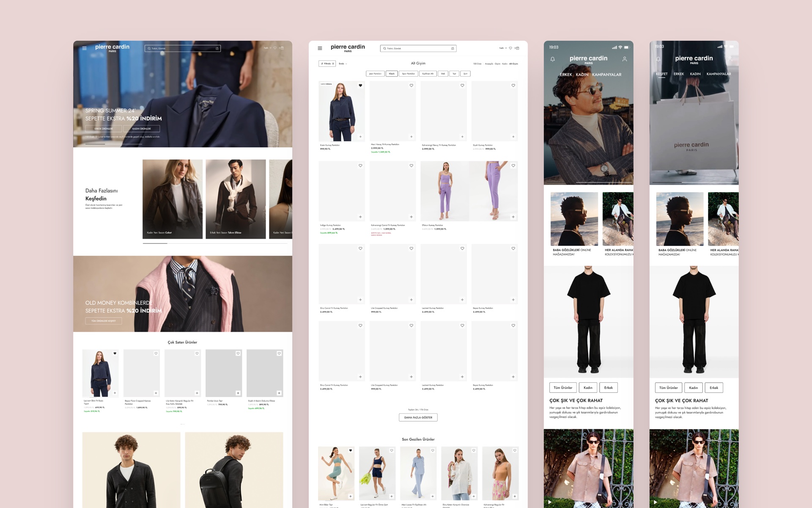Select the Spor Pantolon category chip

[x=408, y=74]
